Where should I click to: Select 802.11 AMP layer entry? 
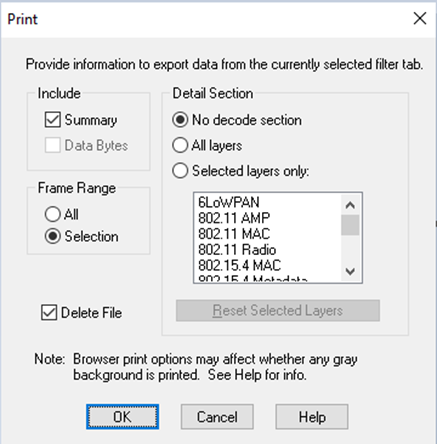point(234,218)
